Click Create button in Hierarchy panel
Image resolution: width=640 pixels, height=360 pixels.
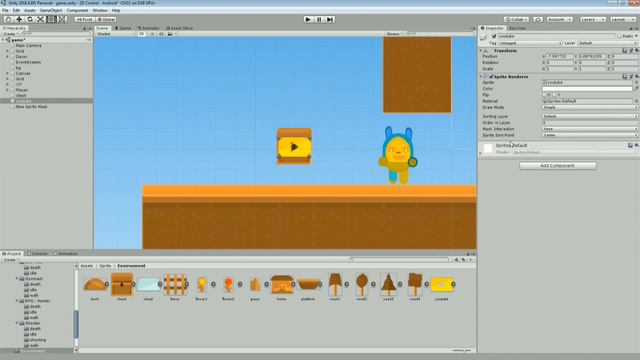pyautogui.click(x=9, y=34)
